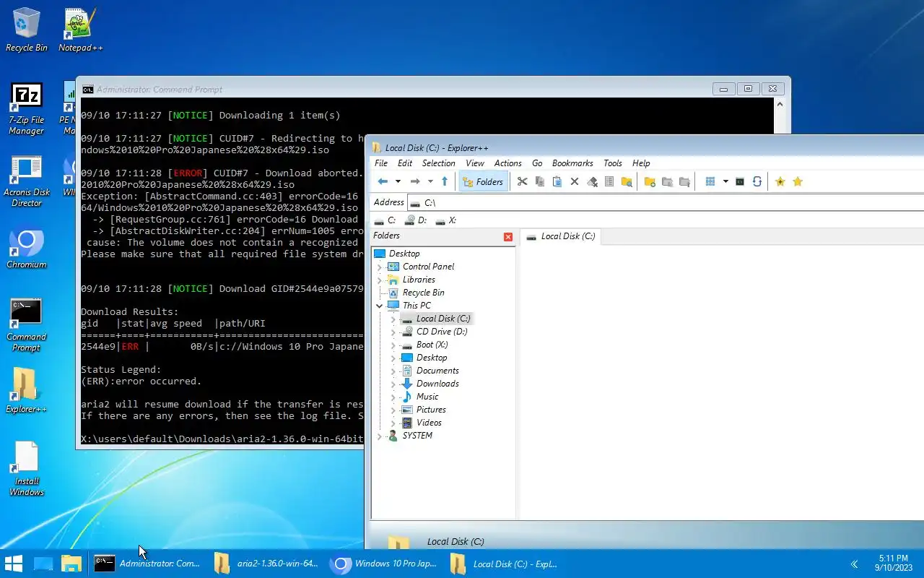Select Pictures in folder tree

click(x=431, y=410)
